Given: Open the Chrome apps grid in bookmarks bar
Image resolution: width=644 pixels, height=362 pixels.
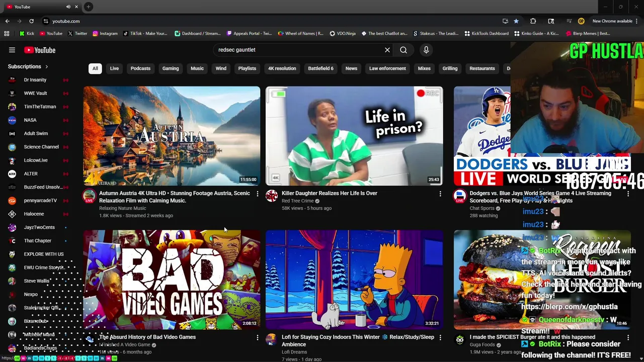Looking at the screenshot, I should pyautogui.click(x=7, y=34).
